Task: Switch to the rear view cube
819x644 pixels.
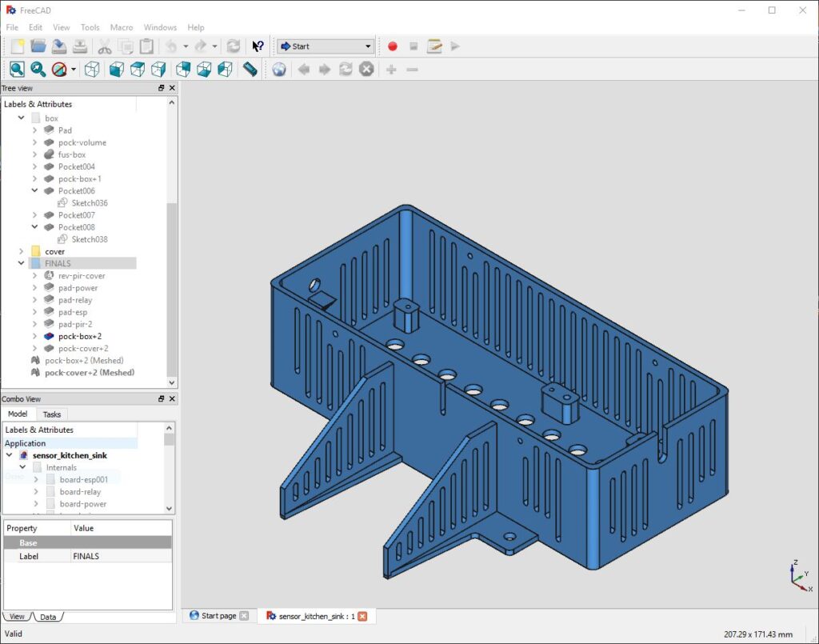Action: coord(183,69)
